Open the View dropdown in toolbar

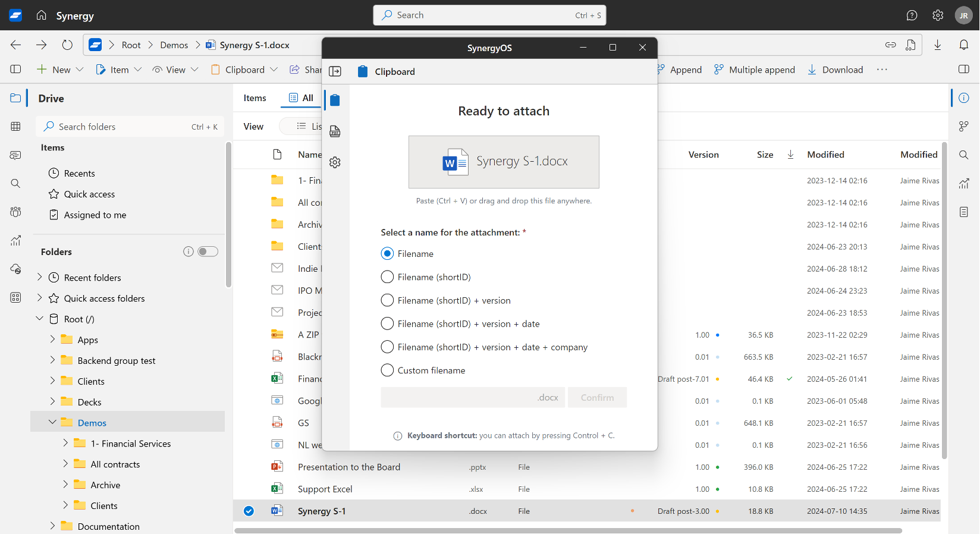175,70
